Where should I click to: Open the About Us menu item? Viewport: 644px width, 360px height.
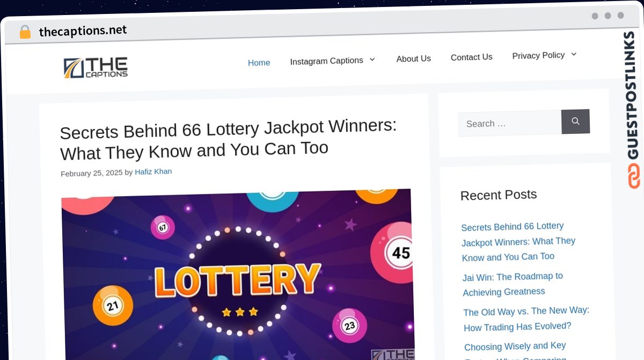click(x=413, y=59)
